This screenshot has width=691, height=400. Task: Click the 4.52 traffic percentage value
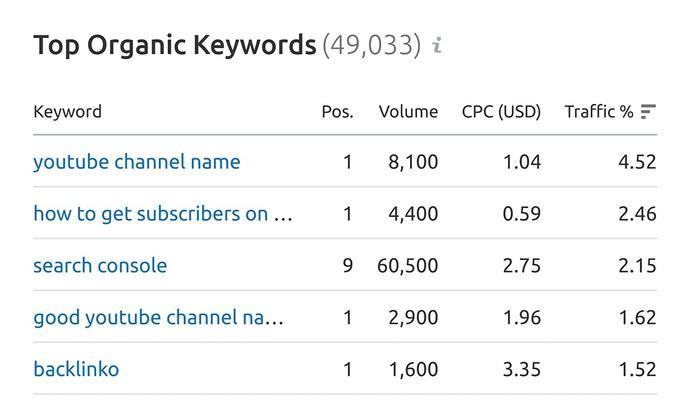tap(637, 162)
